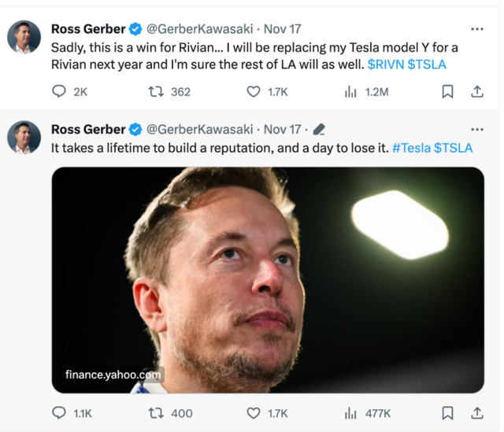Share the Rivian win tweet
The image size is (504, 432).
pos(476,91)
